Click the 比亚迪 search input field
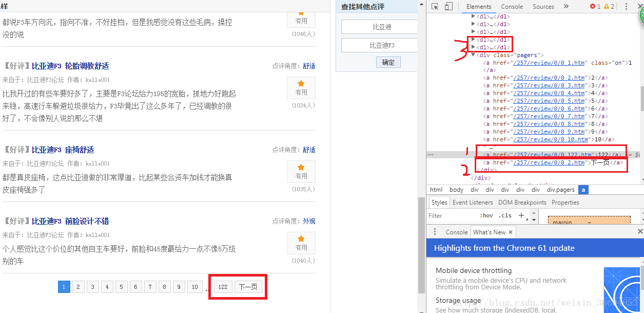Screen dimensions: 644x313 379,26
